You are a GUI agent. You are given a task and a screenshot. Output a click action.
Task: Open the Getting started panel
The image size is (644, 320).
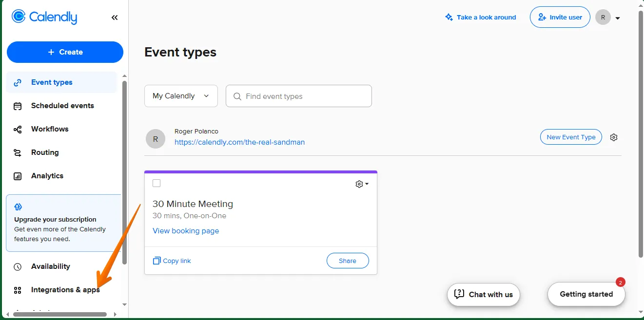[586, 294]
